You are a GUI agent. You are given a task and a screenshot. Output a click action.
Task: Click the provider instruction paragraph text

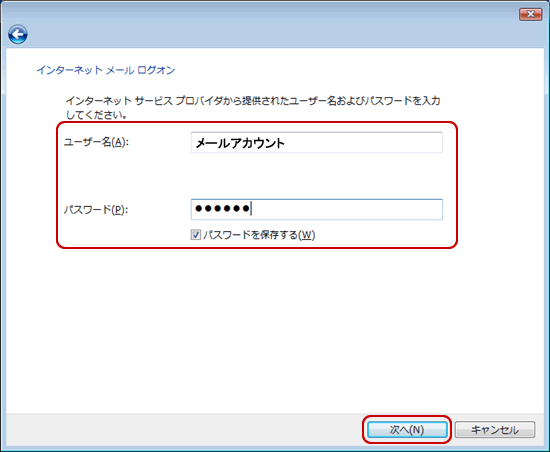[x=253, y=108]
